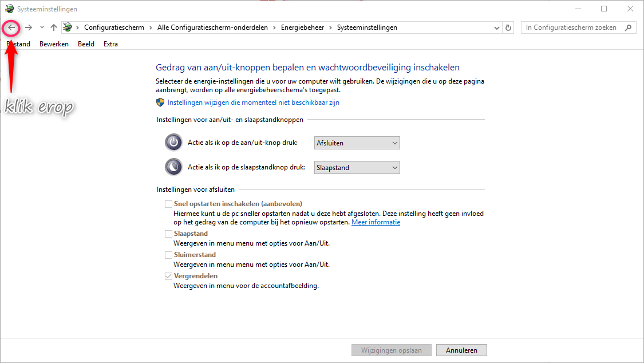Open the Bewerken menu
This screenshot has height=363, width=644.
tap(54, 44)
